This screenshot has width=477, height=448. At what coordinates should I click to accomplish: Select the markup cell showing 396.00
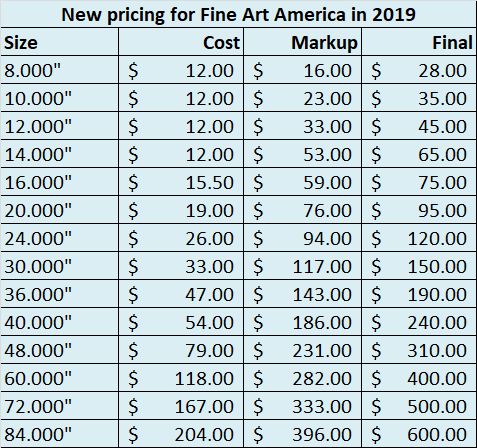coord(303,434)
